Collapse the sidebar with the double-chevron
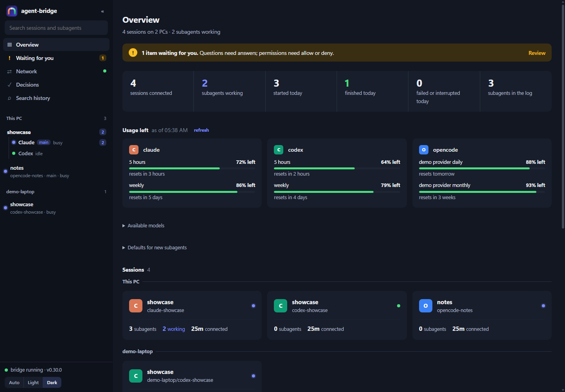565x392 pixels. click(x=102, y=11)
